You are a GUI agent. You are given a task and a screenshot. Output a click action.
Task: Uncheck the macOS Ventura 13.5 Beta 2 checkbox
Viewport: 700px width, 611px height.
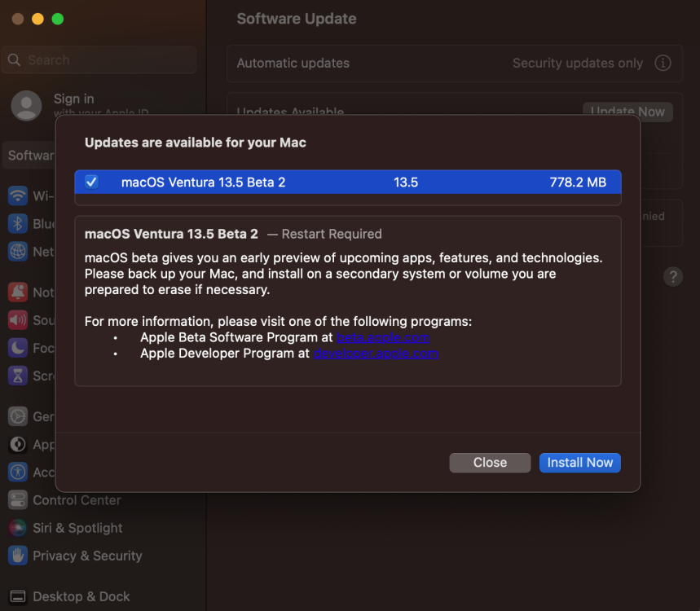(92, 182)
